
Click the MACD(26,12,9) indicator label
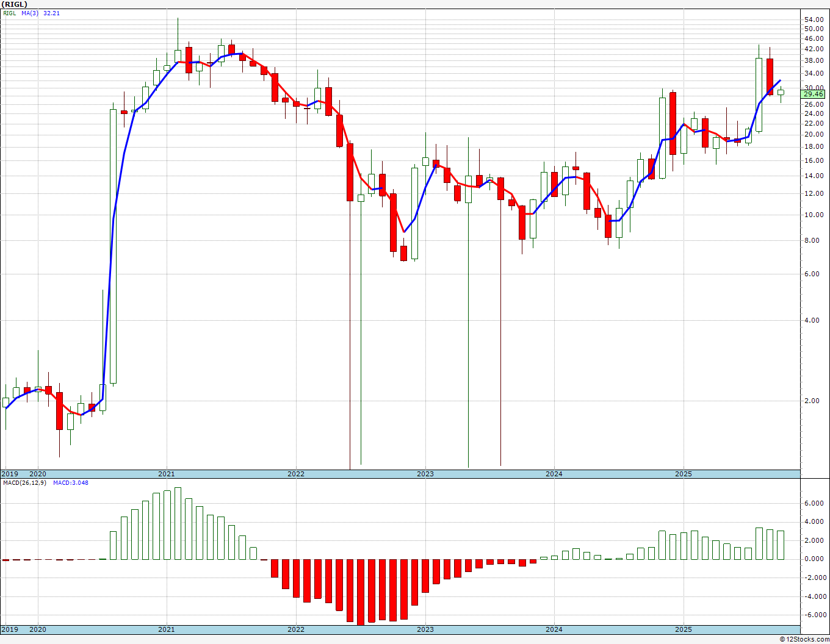click(24, 483)
